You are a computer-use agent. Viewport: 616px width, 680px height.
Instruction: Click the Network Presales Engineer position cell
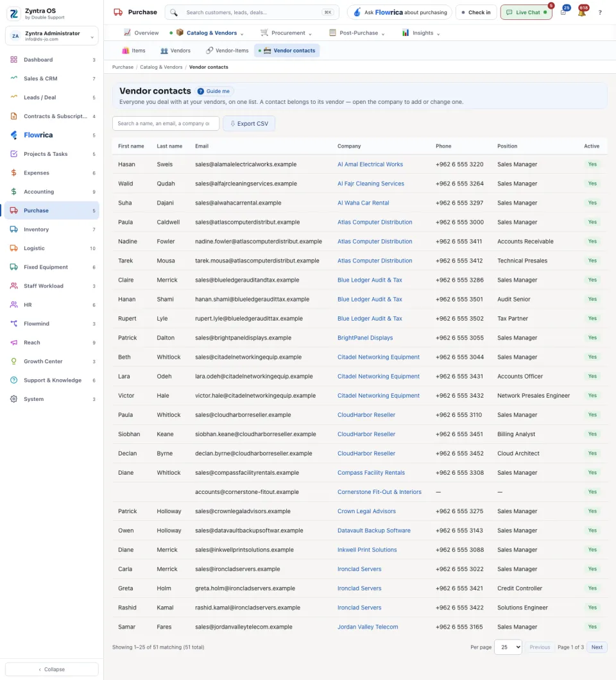pos(534,396)
